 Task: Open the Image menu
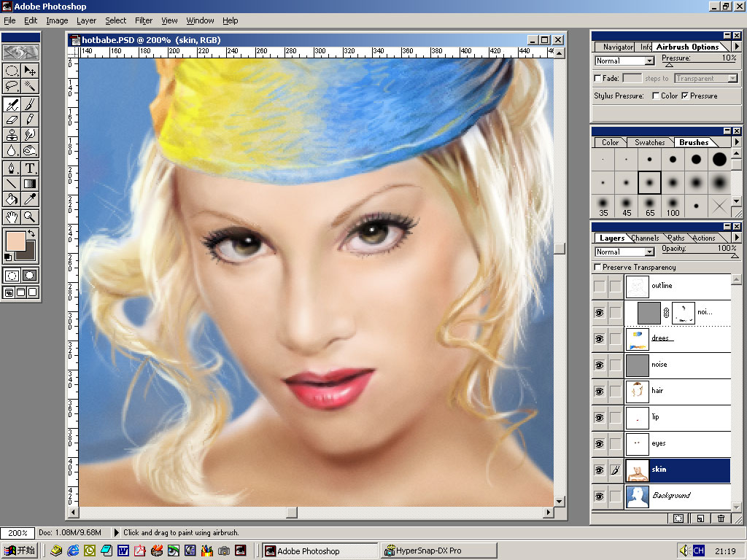57,20
